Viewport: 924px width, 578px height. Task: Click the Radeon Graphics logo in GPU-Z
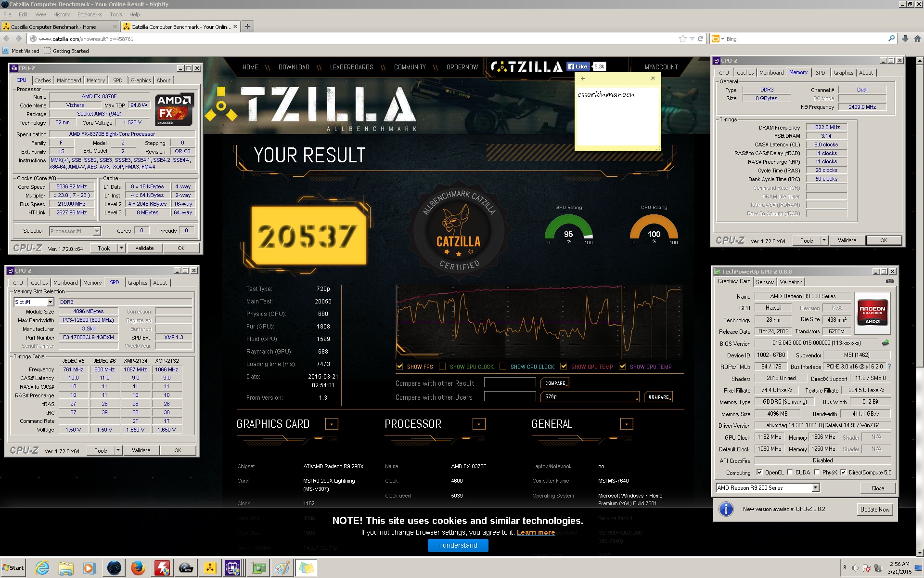pos(872,314)
